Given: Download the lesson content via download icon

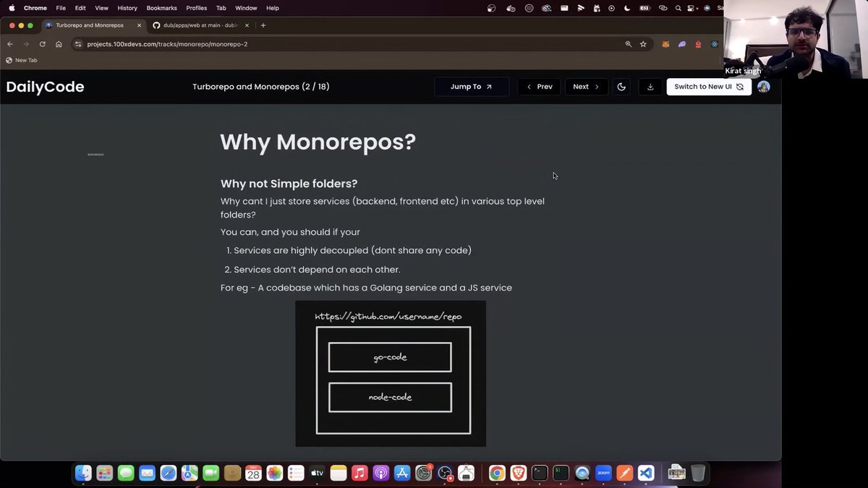Looking at the screenshot, I should (x=650, y=86).
